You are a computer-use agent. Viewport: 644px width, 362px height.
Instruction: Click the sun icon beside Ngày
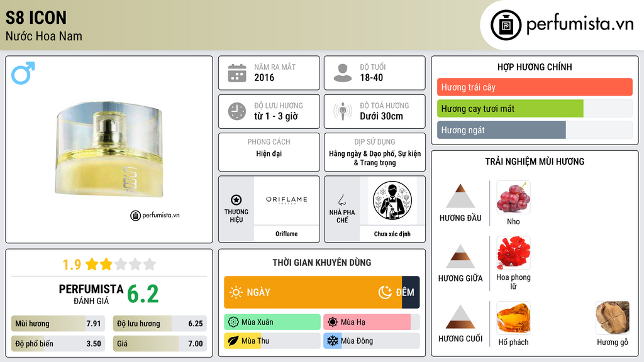236,292
